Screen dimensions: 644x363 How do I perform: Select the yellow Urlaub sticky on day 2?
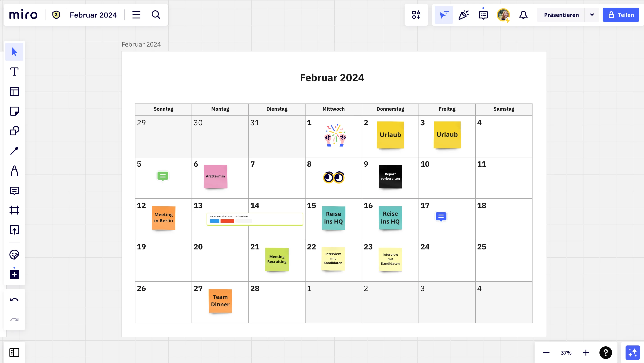390,135
